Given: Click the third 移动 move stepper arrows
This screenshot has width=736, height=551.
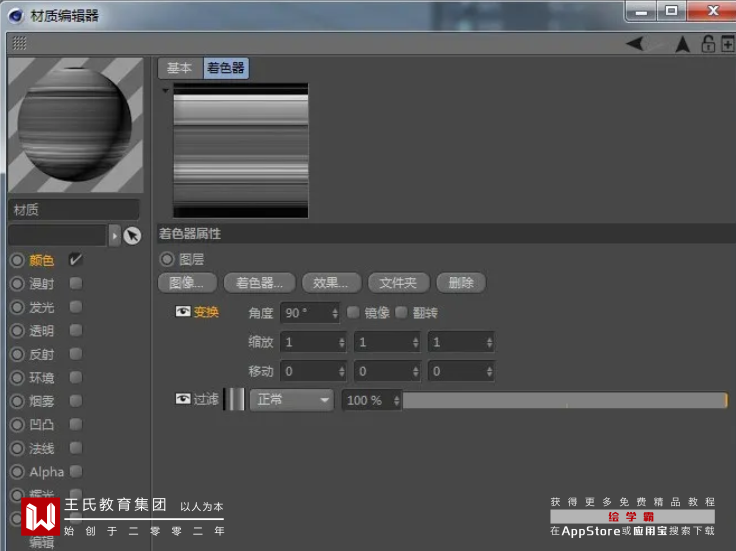Looking at the screenshot, I should tap(490, 372).
